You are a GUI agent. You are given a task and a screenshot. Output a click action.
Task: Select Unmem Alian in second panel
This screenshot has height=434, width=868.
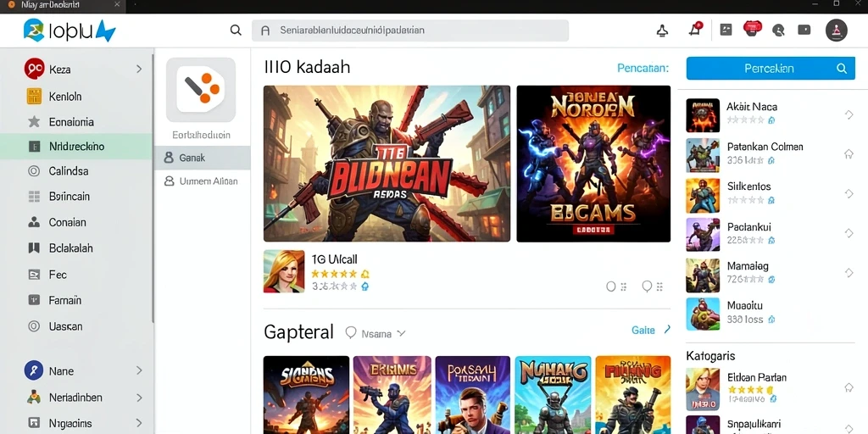(x=202, y=181)
